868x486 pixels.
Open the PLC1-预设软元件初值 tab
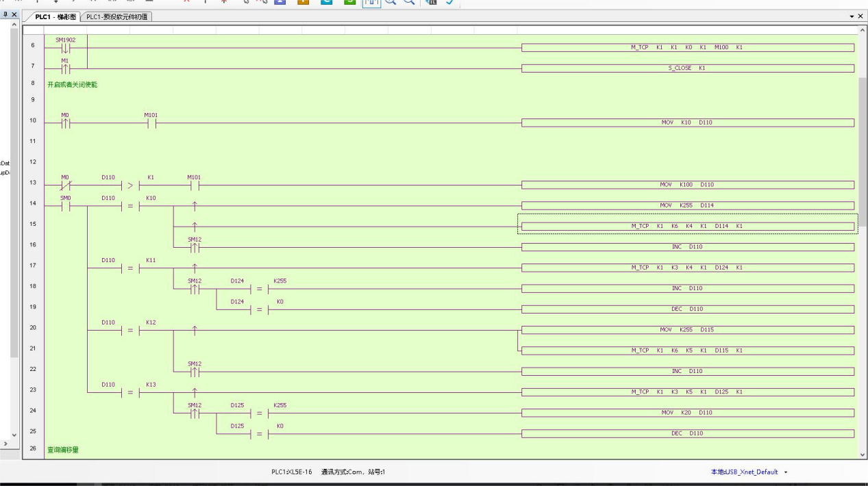coord(116,17)
